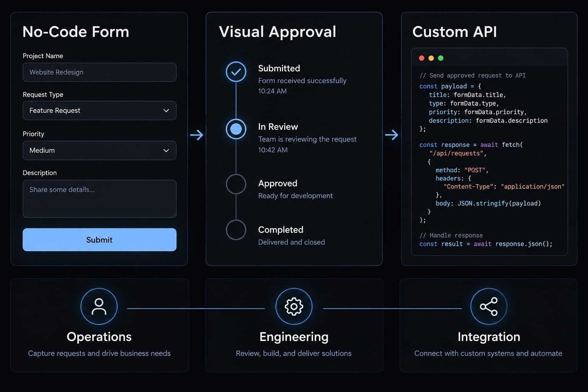The width and height of the screenshot is (588, 392).
Task: Select the Approved step circle
Action: point(236,184)
